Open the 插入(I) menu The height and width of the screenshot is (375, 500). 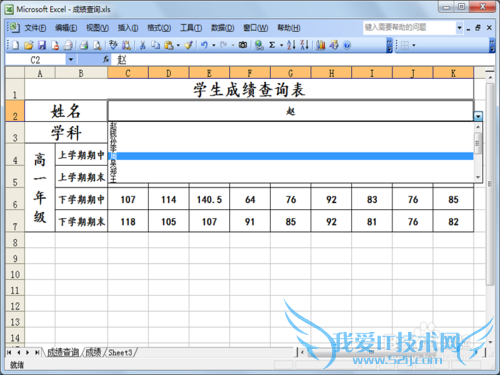point(128,28)
